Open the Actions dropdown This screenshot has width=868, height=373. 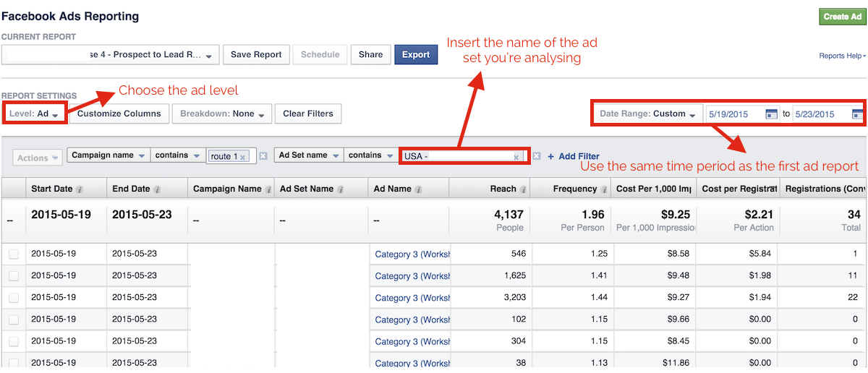[x=38, y=158]
